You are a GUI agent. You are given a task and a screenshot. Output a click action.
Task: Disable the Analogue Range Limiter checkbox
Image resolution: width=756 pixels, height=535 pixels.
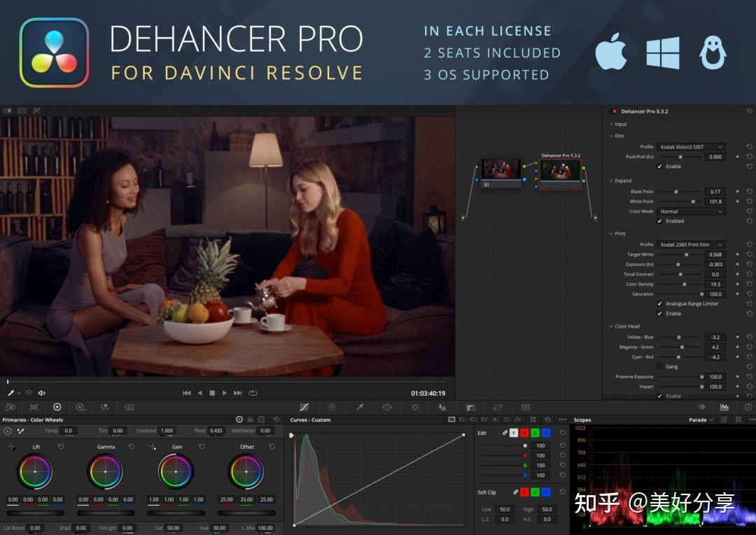660,304
